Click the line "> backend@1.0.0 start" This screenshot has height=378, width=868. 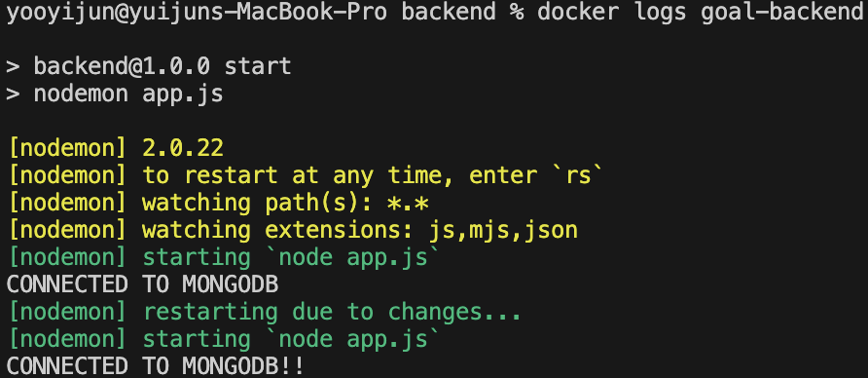pyautogui.click(x=148, y=66)
